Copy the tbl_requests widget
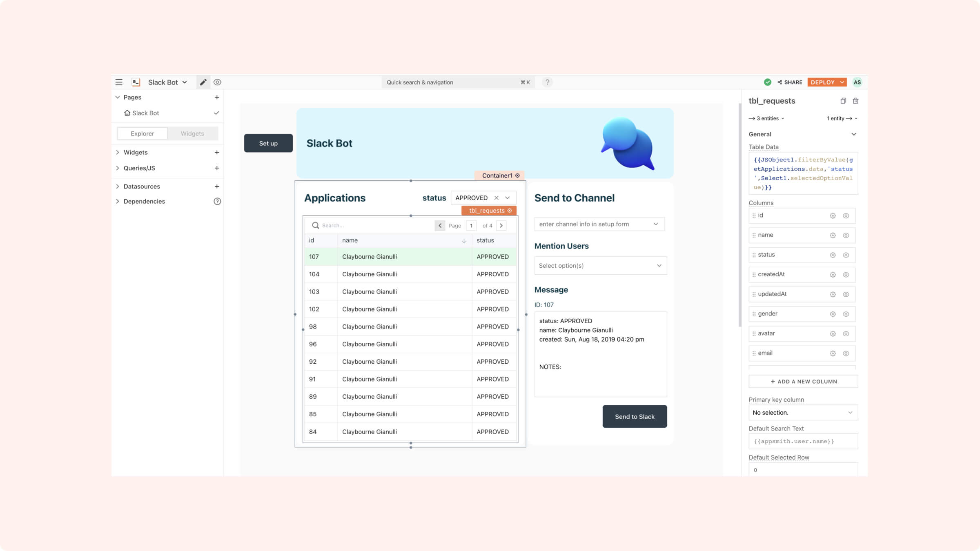 (x=843, y=101)
